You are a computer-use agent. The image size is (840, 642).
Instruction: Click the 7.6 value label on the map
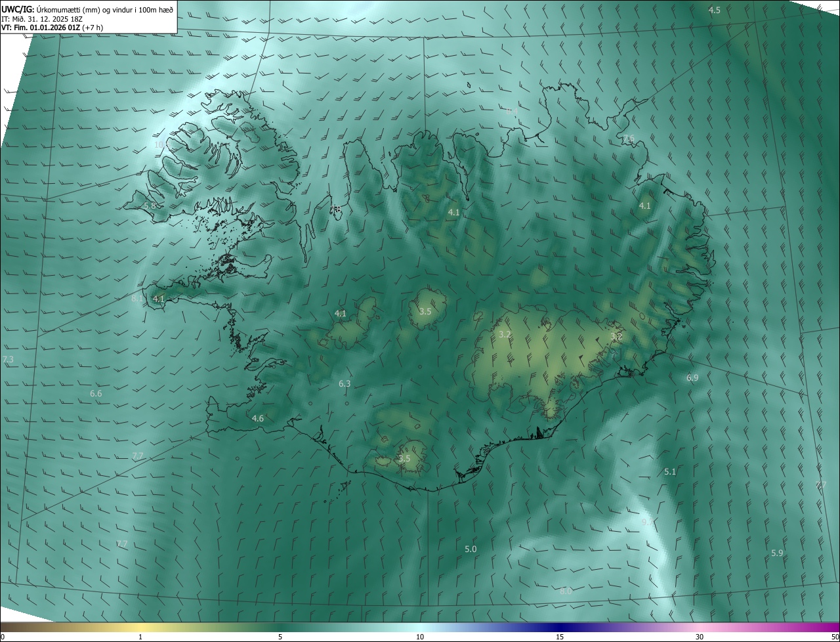pyautogui.click(x=629, y=138)
